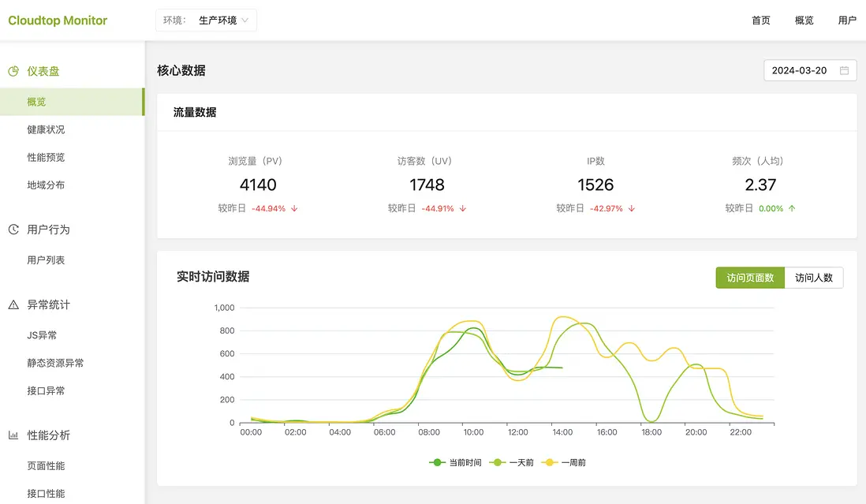The width and height of the screenshot is (866, 504).
Task: Click the red down arrow under 浏览量
Action: tap(294, 209)
